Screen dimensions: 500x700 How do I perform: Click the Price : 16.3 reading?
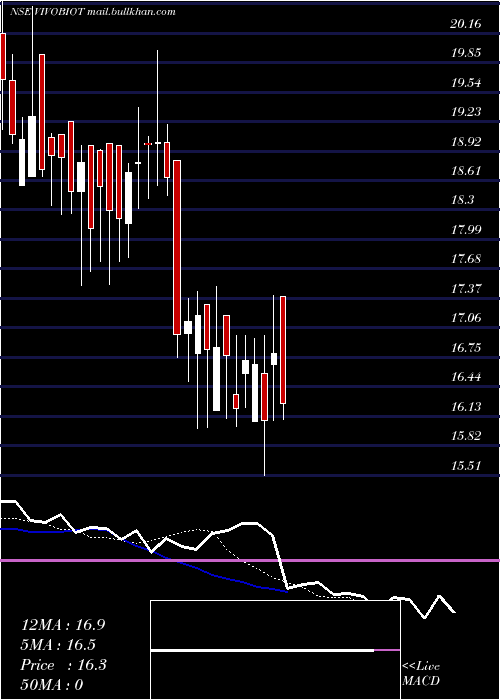[63, 665]
